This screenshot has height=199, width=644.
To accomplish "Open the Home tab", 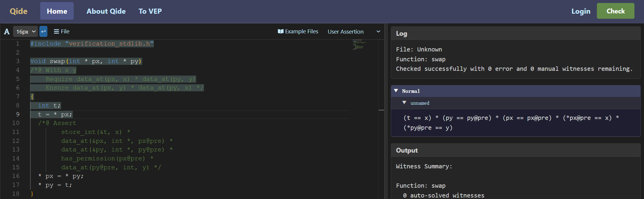I will pos(57,11).
